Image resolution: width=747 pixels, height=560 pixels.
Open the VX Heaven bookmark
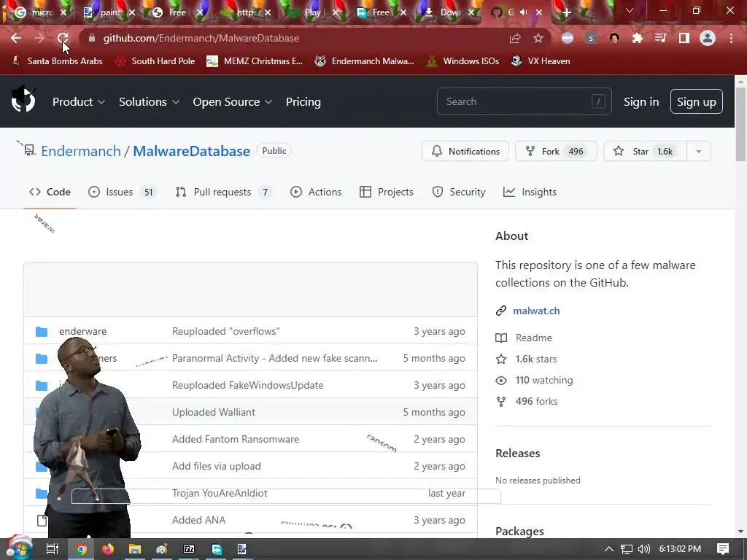541,61
